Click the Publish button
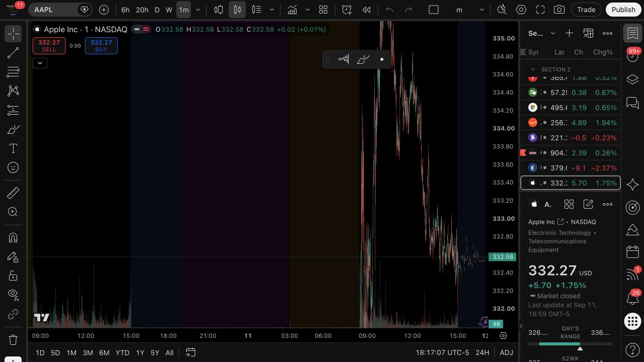 623,10
